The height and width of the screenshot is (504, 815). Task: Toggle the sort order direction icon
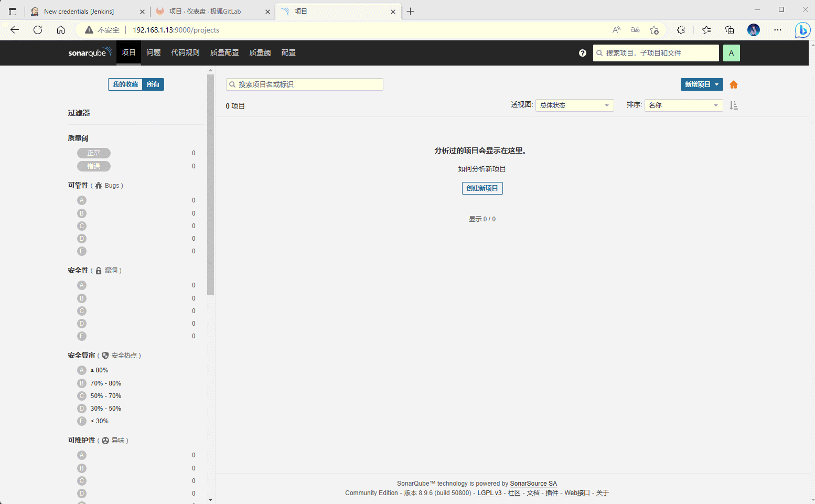(x=734, y=105)
